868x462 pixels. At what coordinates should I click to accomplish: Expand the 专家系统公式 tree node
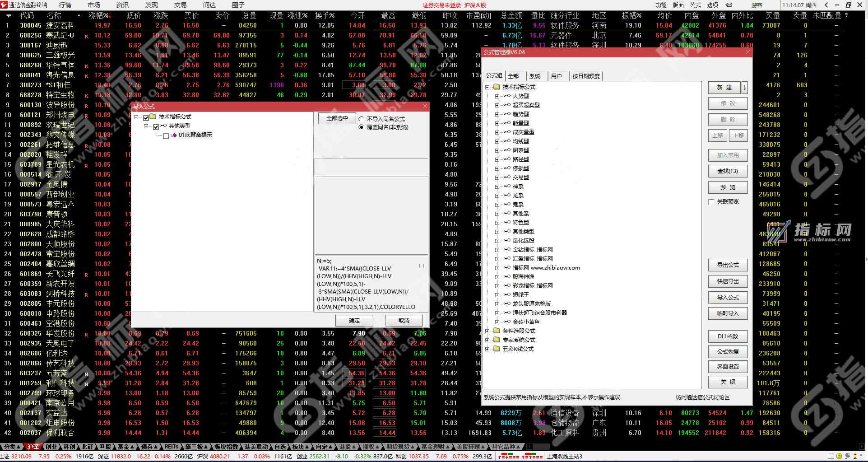pos(487,340)
